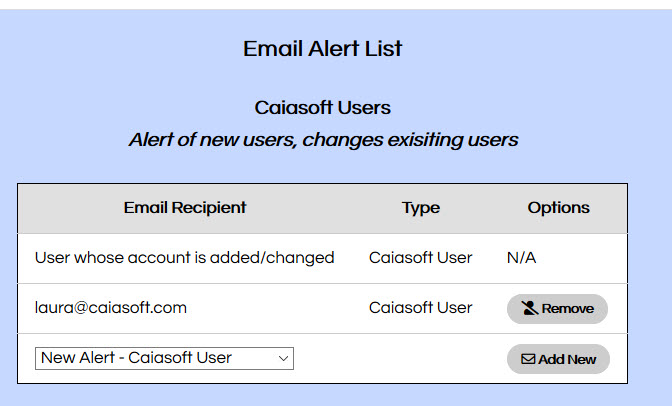Screen dimensions: 672x406
Task: Click the N/A options cell
Action: (521, 258)
